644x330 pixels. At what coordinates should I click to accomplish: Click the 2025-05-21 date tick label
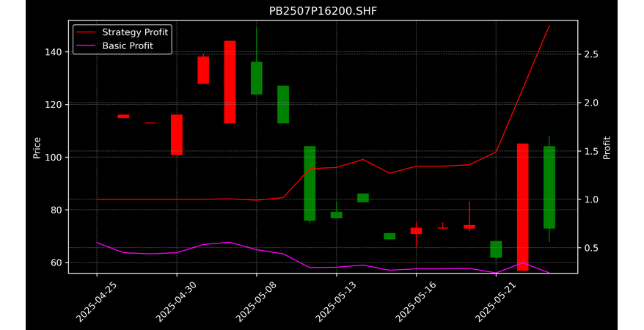[496, 301]
